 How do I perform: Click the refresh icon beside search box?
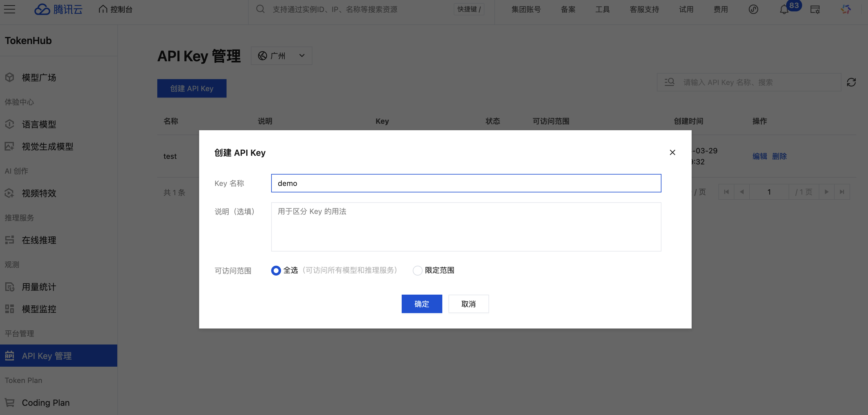[851, 82]
